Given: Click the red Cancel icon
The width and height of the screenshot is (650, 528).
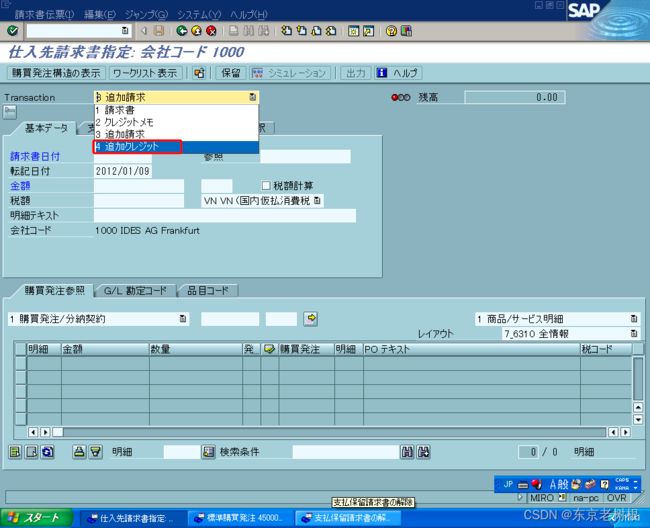Looking at the screenshot, I should coord(211,31).
